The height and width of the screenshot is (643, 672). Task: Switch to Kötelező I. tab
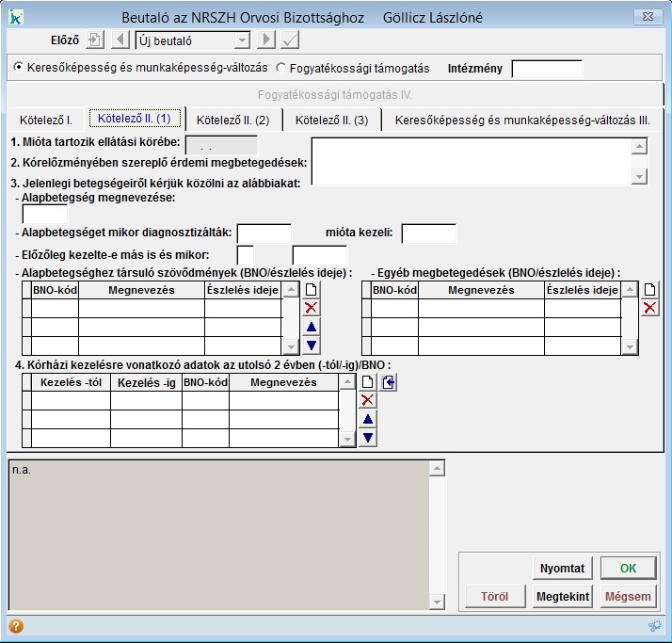[x=46, y=120]
